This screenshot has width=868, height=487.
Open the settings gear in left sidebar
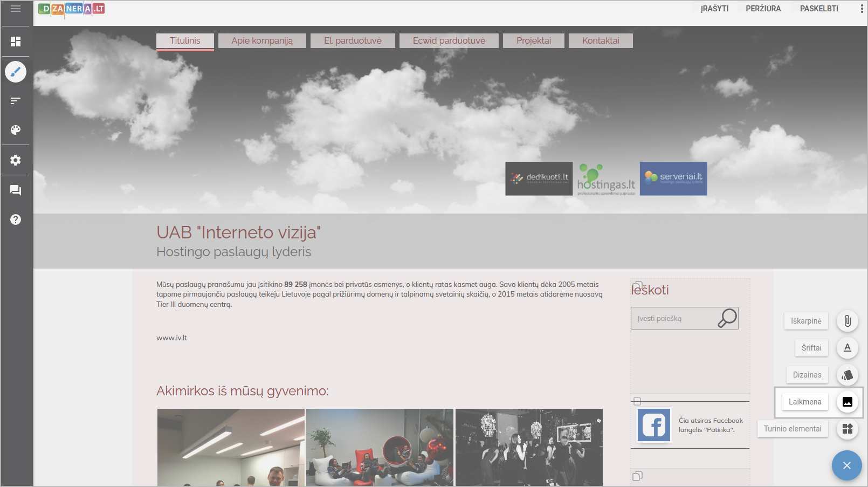point(16,160)
